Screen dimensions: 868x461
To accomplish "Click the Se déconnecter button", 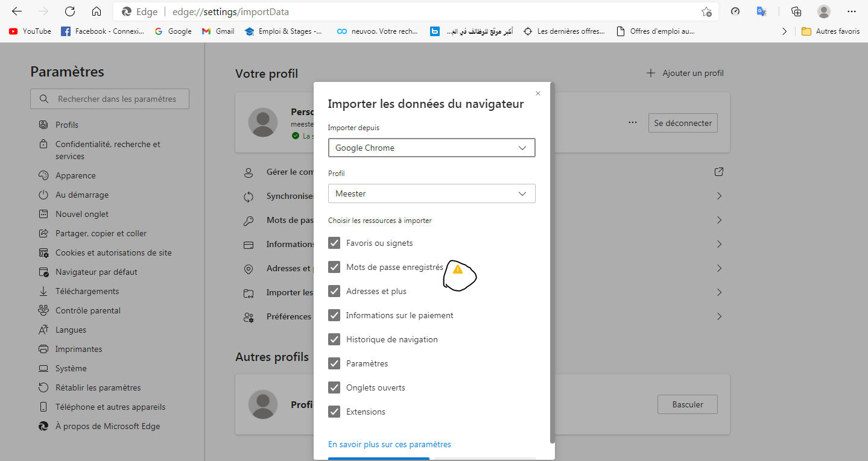I will click(x=683, y=123).
